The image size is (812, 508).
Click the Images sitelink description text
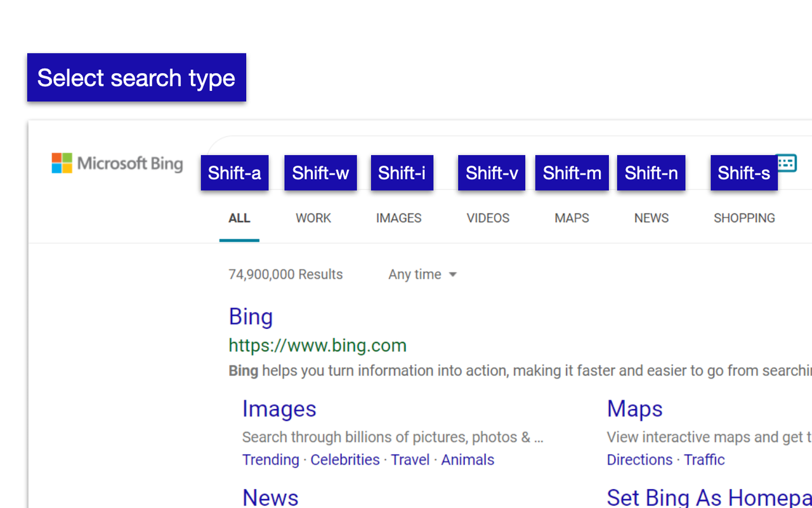coord(393,438)
